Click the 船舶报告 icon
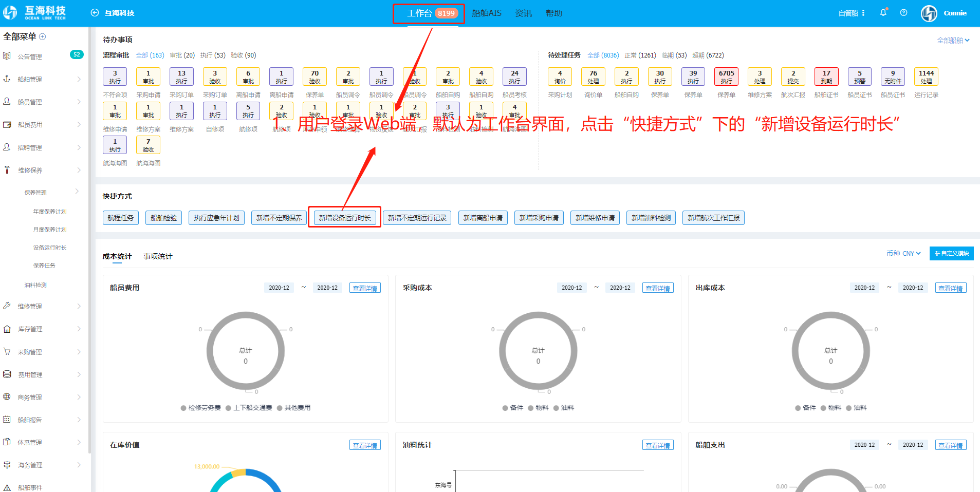 [x=7, y=420]
